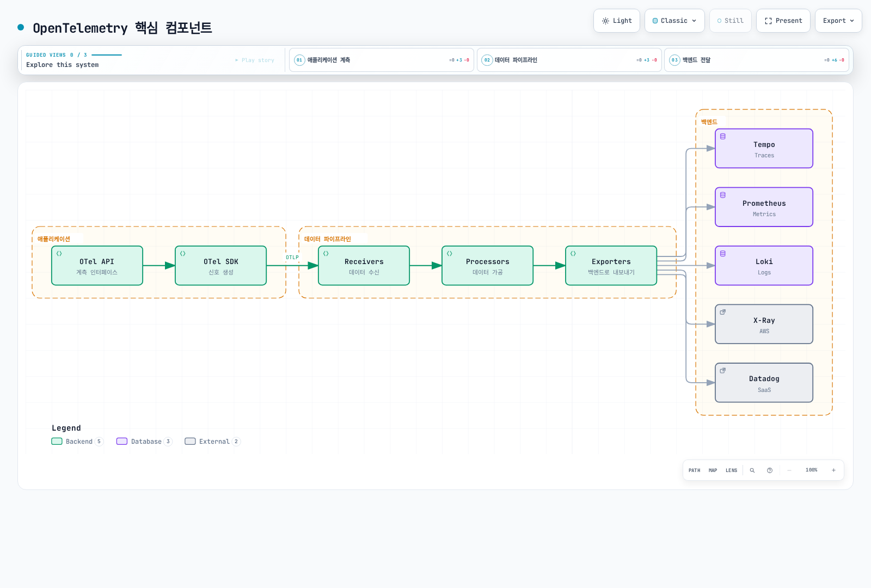This screenshot has width=871, height=588.
Task: Open guided view 01 애플리케이션 계측
Action: pos(382,60)
